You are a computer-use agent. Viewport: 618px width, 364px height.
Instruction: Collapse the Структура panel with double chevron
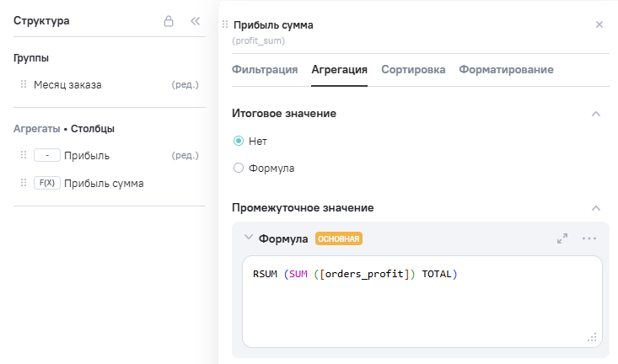click(195, 21)
